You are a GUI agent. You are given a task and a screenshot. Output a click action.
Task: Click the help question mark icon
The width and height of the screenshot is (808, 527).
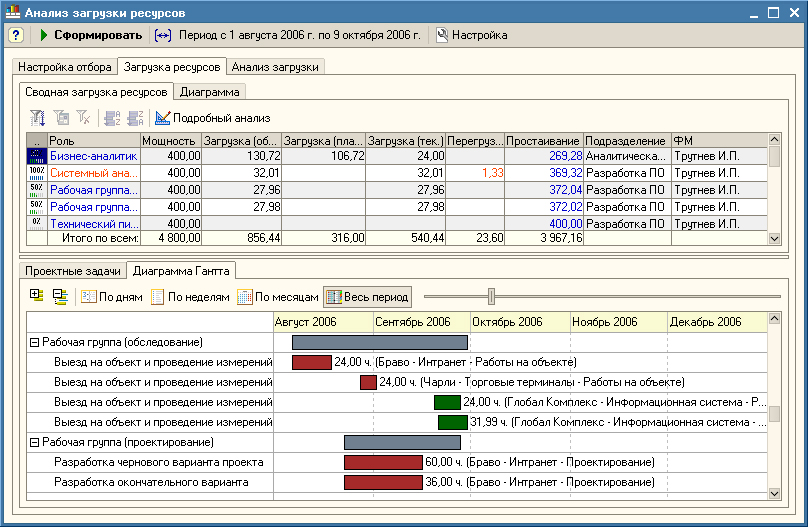[16, 35]
